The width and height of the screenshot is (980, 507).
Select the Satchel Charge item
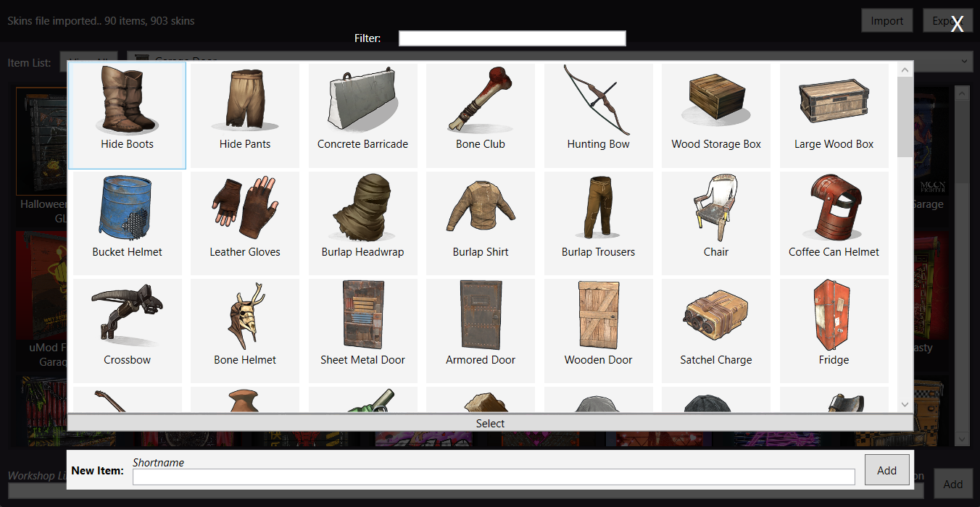point(715,331)
